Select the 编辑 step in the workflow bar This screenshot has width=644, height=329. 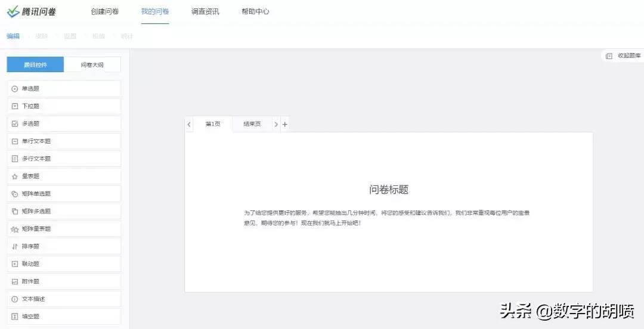click(13, 36)
